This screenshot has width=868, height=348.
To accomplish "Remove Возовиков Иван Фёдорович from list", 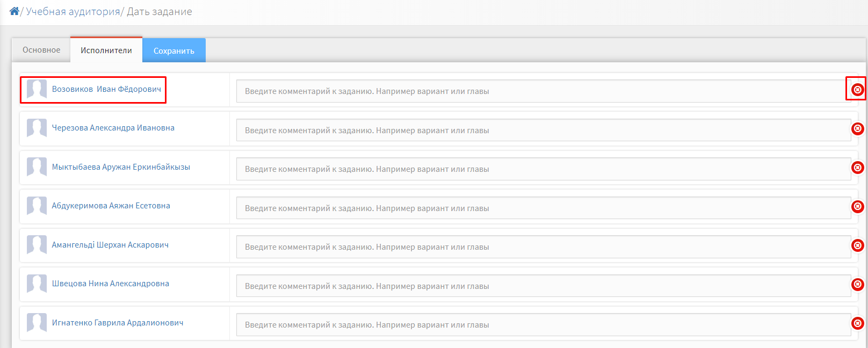I will pos(858,90).
